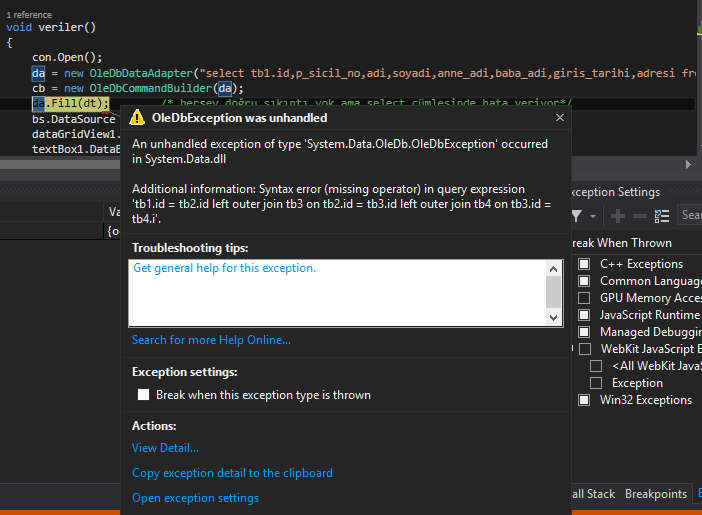Select the GPU Memory Access row label
702x515 pixels.
coord(651,298)
